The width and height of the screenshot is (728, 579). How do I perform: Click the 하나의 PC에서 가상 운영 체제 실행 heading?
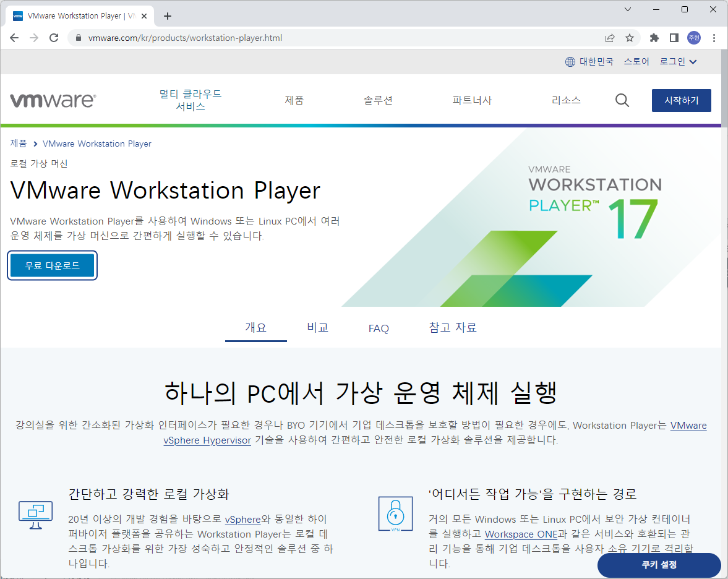(361, 393)
